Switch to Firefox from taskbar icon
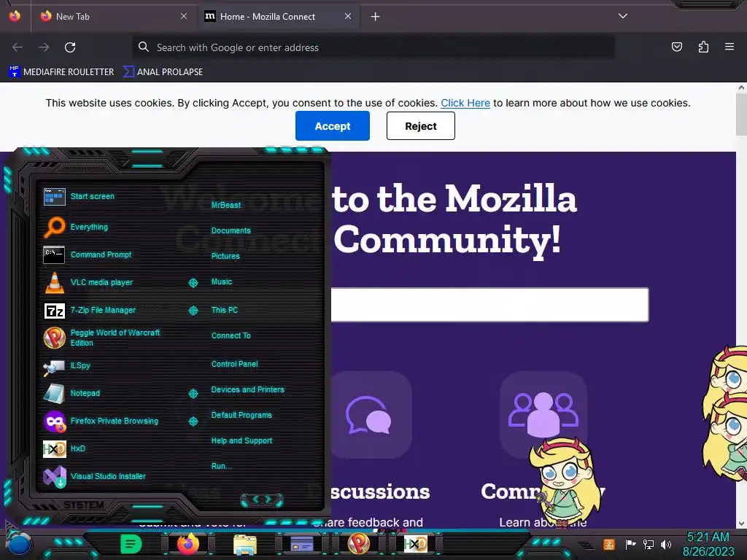 (188, 543)
